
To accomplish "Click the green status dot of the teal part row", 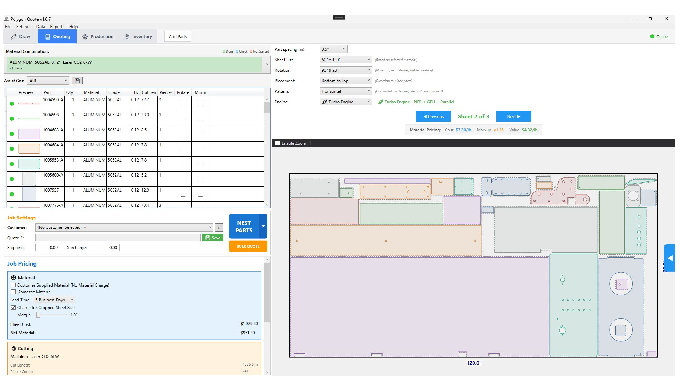I will point(12,164).
